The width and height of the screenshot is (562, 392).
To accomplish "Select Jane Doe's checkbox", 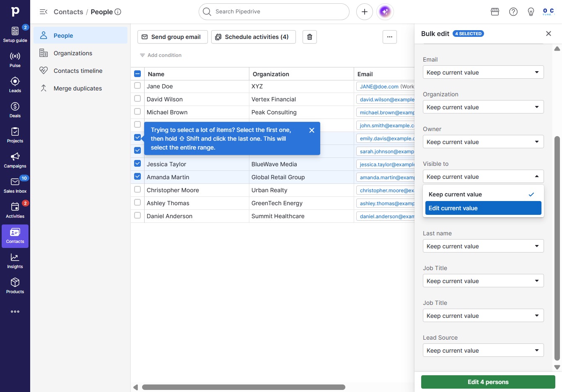I will [137, 85].
